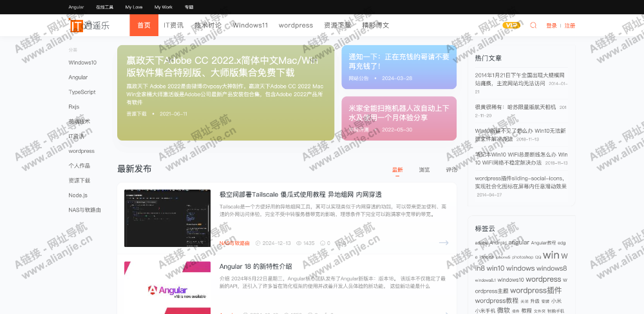This screenshot has width=644, height=314.
Task: Switch to the 浏览 sort tab
Action: click(x=424, y=170)
